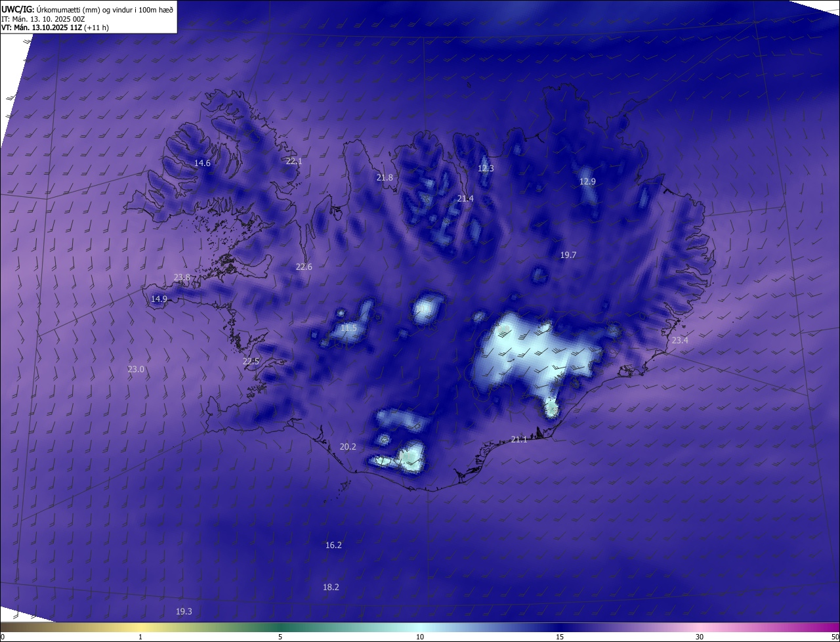840x642 pixels.
Task: Click the 23.8 value label
Action: (182, 277)
